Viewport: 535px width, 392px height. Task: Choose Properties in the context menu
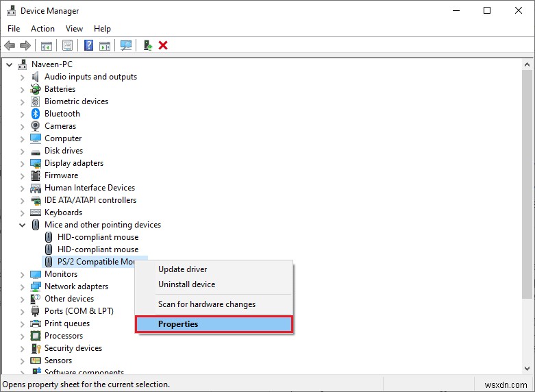214,324
